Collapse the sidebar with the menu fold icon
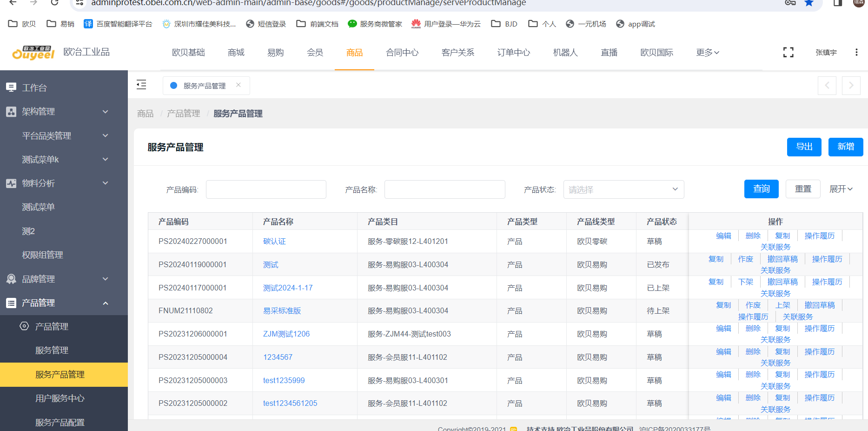 coord(141,85)
